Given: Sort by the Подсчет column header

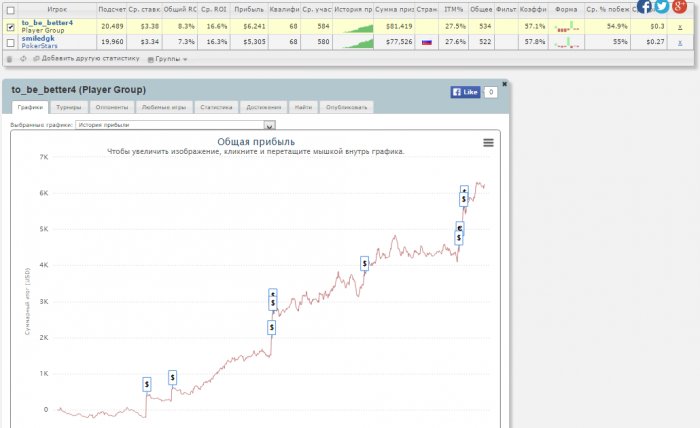Looking at the screenshot, I should click(x=112, y=9).
